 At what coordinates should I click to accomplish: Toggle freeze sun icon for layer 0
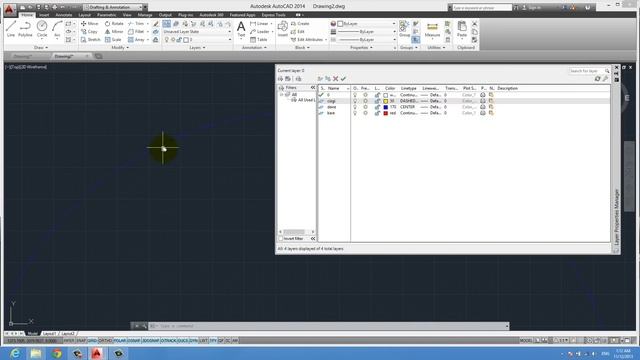pyautogui.click(x=365, y=95)
